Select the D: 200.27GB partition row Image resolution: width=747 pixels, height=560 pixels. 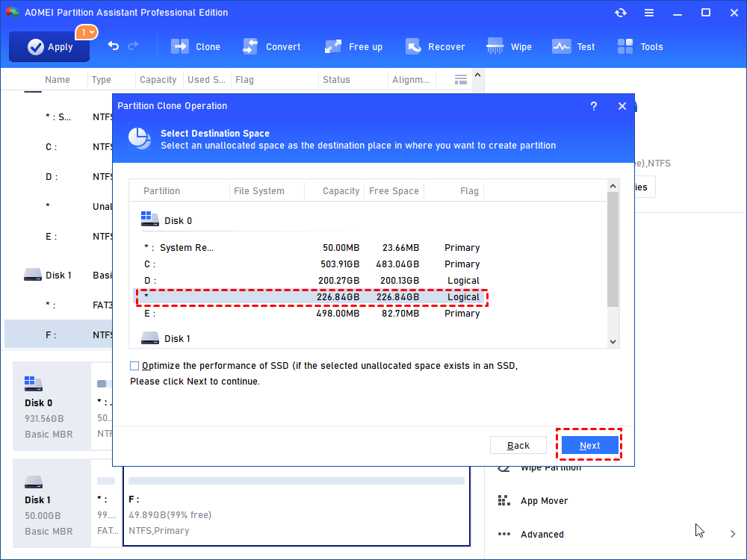pos(311,281)
